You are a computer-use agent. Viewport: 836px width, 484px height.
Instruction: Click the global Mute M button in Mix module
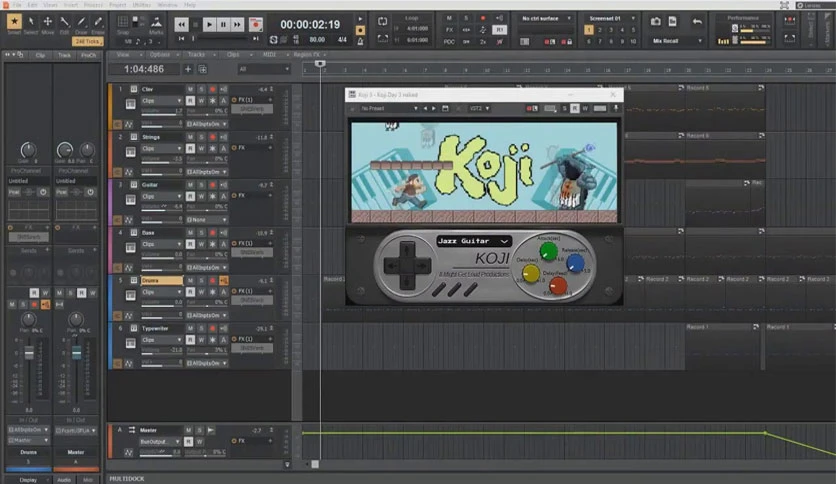click(449, 18)
